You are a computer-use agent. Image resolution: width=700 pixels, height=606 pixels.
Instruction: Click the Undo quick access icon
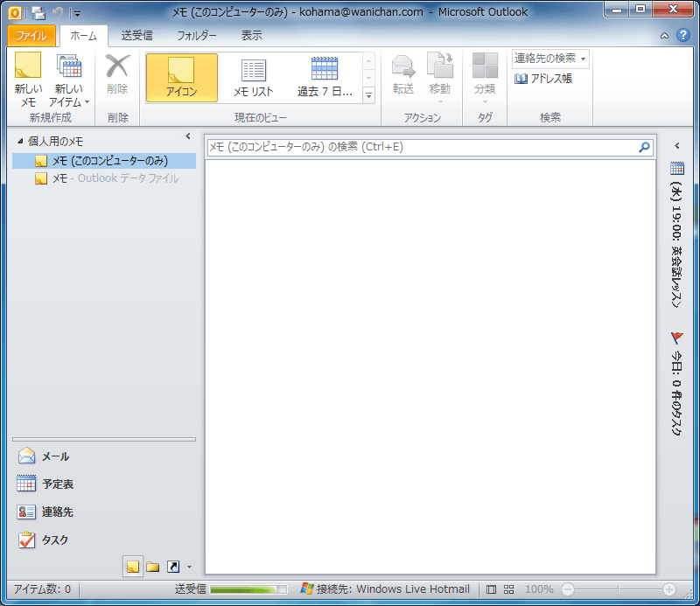(58, 12)
